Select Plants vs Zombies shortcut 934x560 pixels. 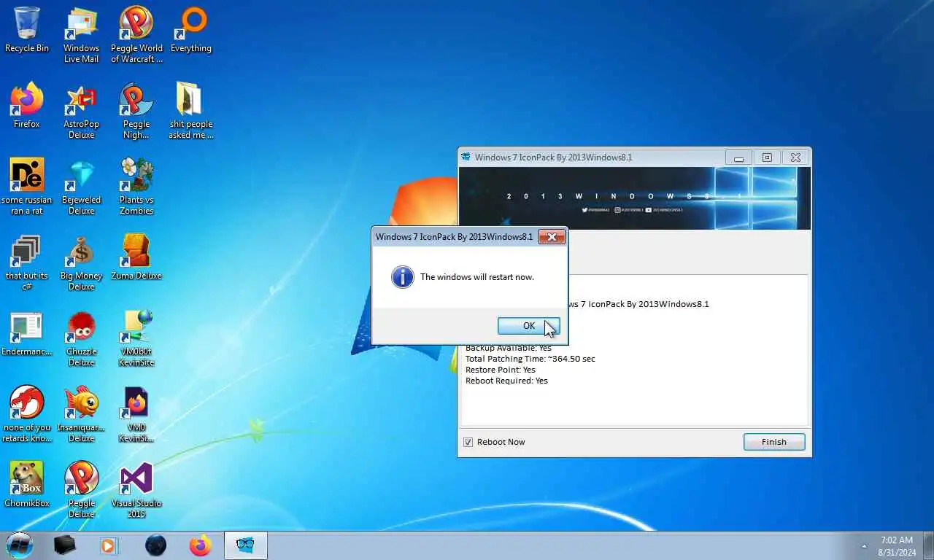(x=136, y=187)
